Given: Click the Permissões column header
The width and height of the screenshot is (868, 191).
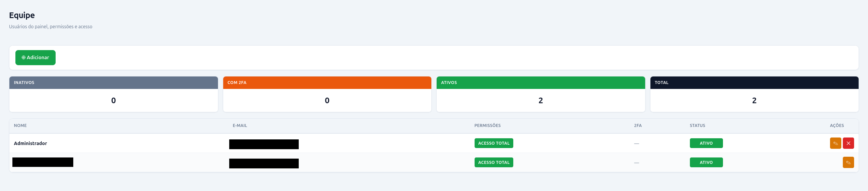Looking at the screenshot, I should pos(487,125).
